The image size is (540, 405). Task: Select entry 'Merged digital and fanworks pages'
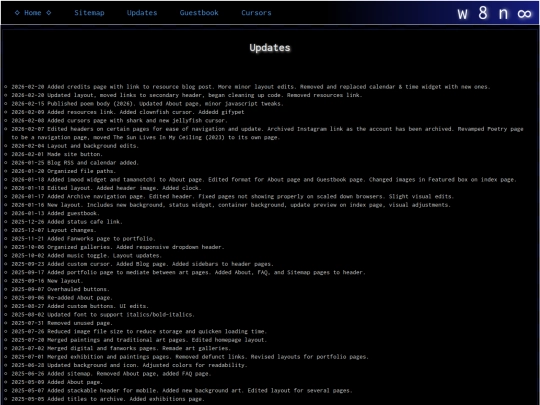tap(121, 348)
